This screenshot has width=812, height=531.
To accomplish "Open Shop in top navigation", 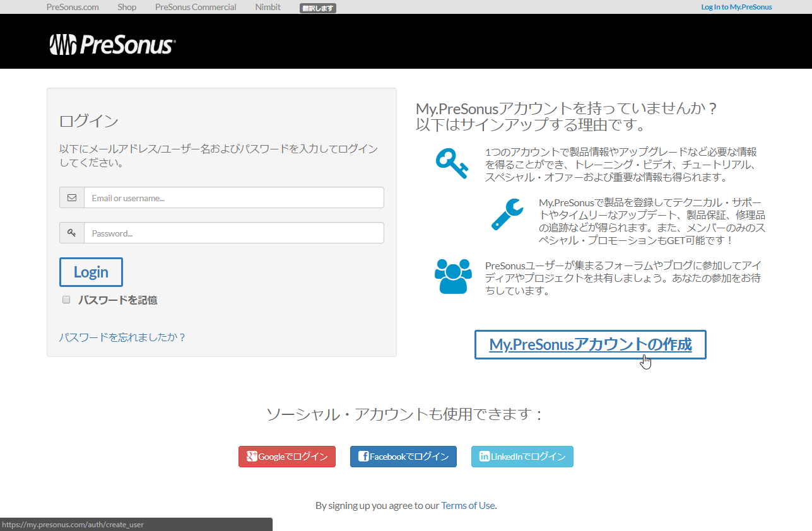I will coord(127,7).
